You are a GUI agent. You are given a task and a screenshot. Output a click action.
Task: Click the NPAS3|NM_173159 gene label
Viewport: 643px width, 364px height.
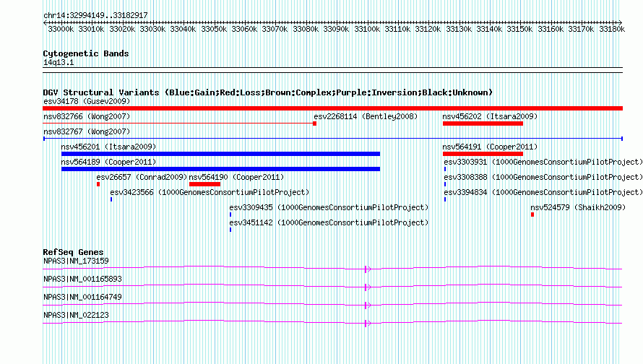click(x=76, y=261)
